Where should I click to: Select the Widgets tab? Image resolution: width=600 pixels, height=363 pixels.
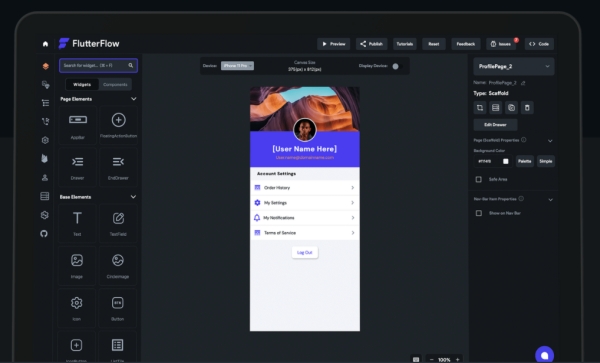click(x=82, y=85)
